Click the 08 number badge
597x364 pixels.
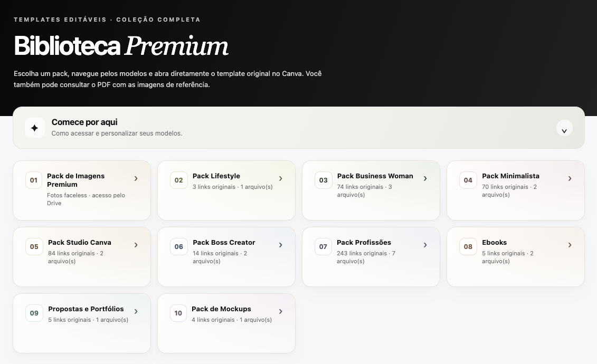point(468,246)
